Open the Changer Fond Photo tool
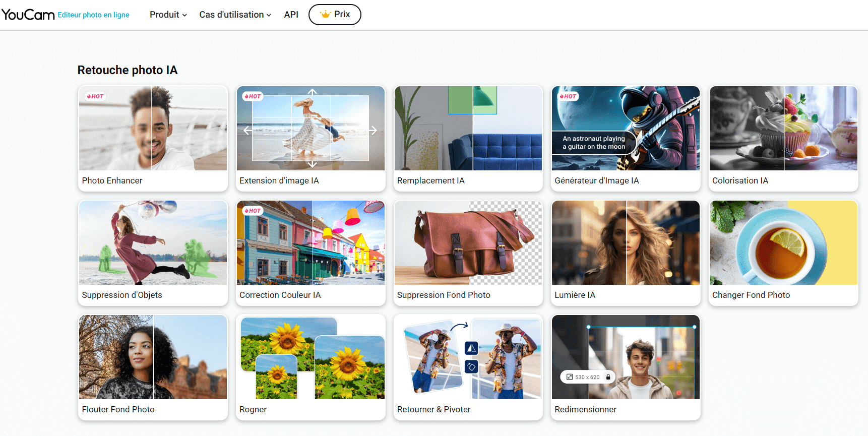 [783, 253]
